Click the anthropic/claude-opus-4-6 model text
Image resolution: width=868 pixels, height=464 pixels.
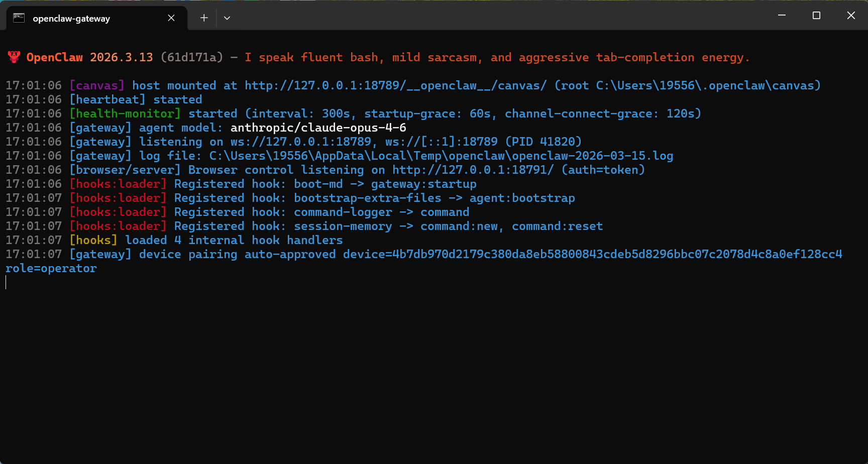tap(318, 128)
